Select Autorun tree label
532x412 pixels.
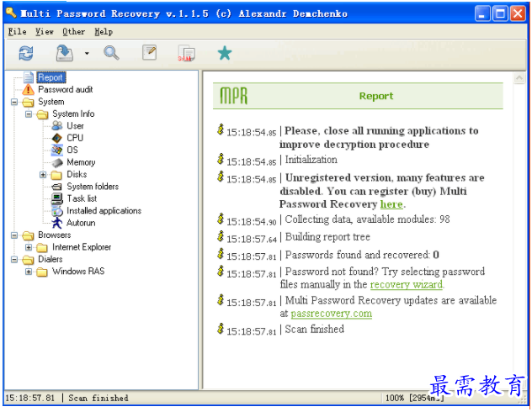(x=81, y=223)
